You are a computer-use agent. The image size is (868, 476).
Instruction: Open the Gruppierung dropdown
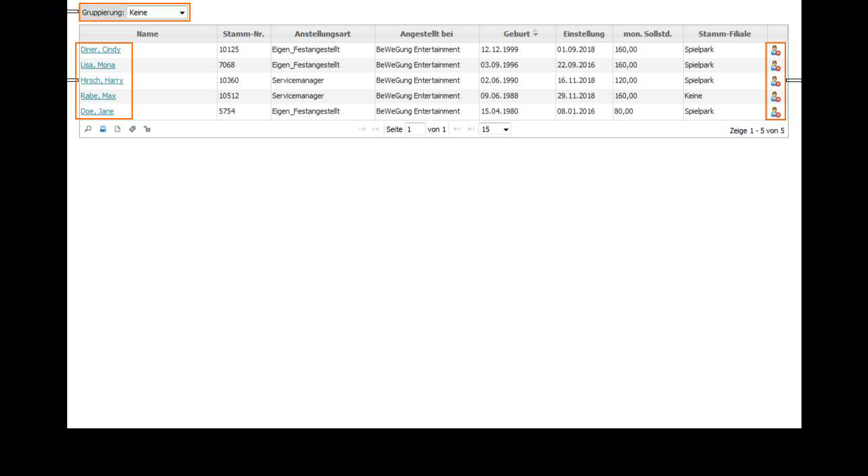pos(157,12)
